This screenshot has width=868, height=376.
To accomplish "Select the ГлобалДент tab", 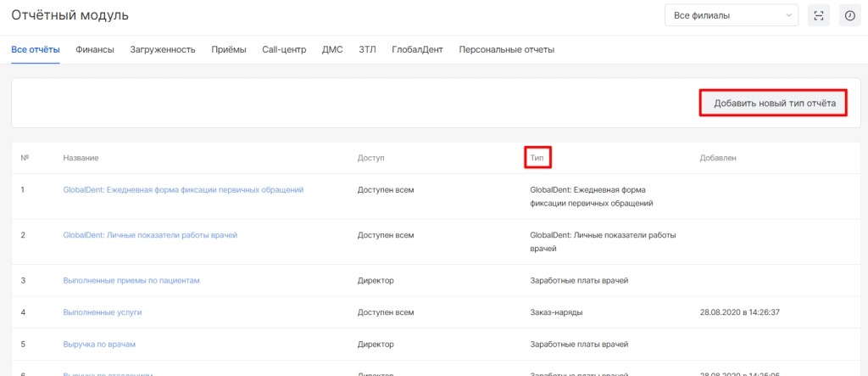I will click(417, 49).
